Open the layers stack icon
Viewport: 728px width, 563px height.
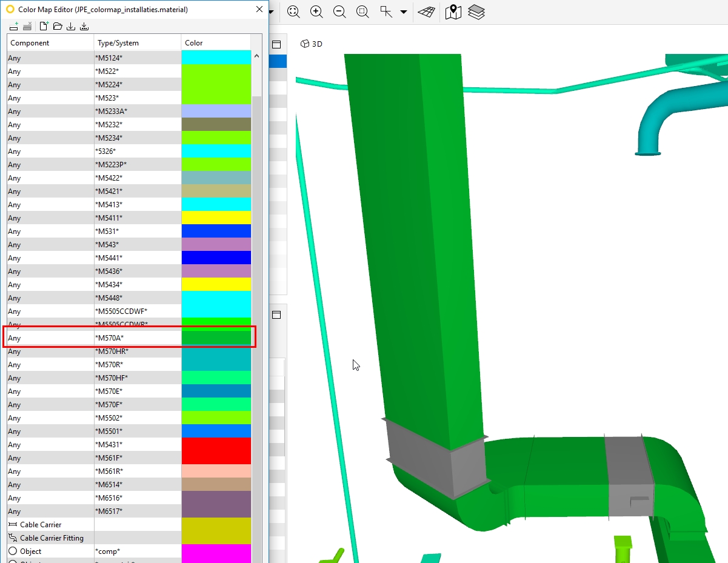pyautogui.click(x=477, y=12)
